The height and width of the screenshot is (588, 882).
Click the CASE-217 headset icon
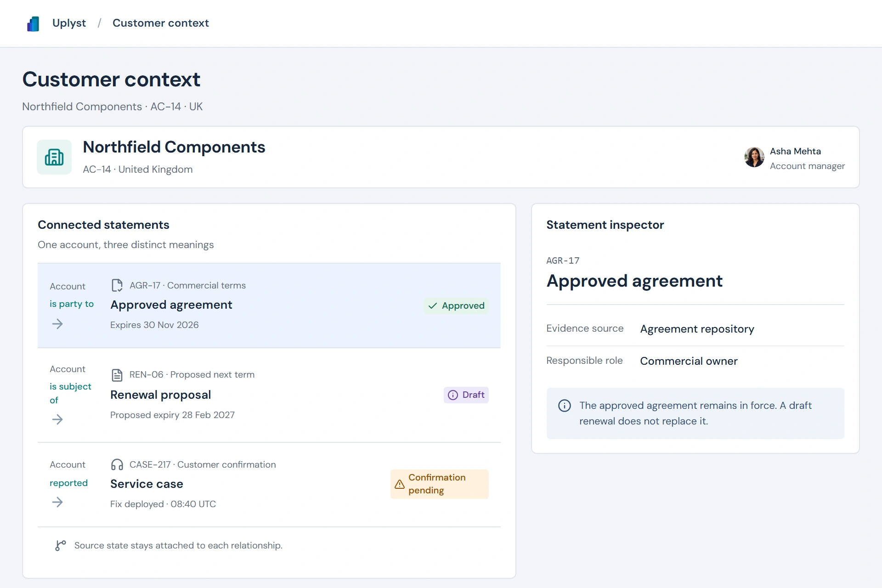117,464
